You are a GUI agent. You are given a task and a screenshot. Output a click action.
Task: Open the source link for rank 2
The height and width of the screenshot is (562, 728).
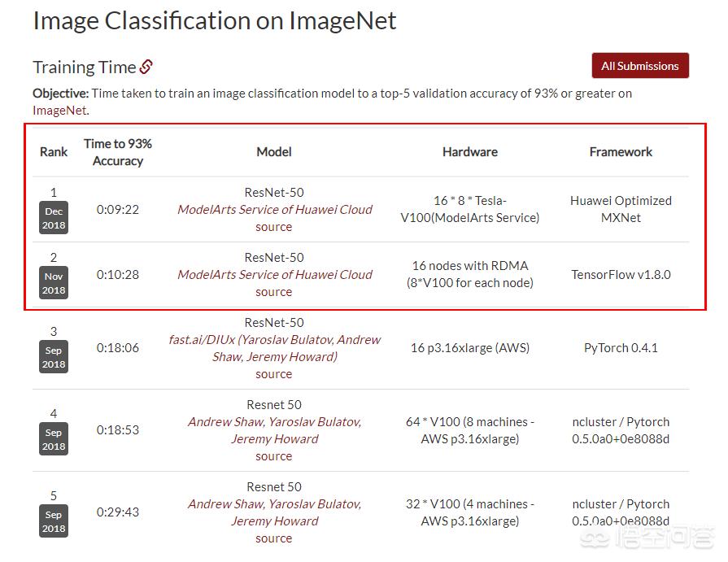click(x=273, y=292)
